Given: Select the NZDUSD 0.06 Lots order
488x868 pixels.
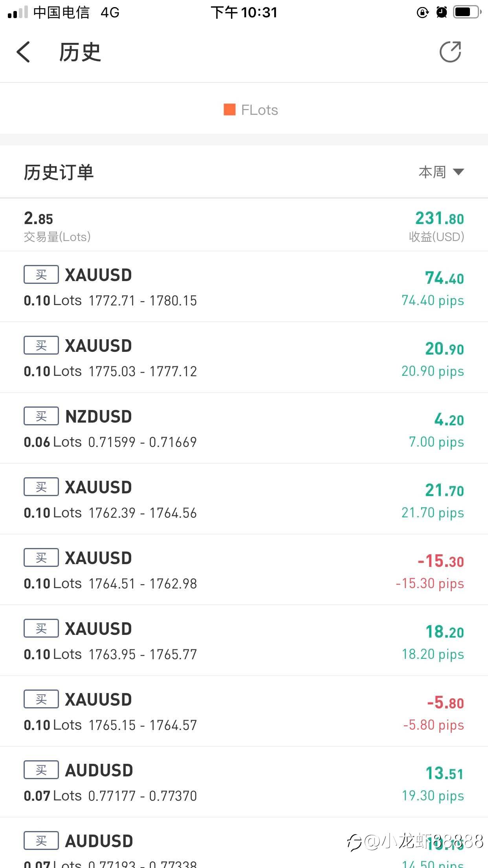Looking at the screenshot, I should point(244,428).
